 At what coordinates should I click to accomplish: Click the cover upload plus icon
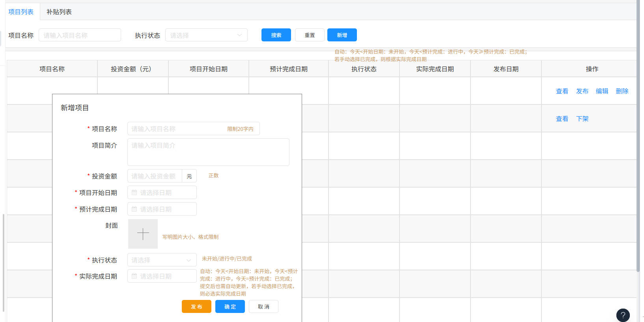coord(143,234)
